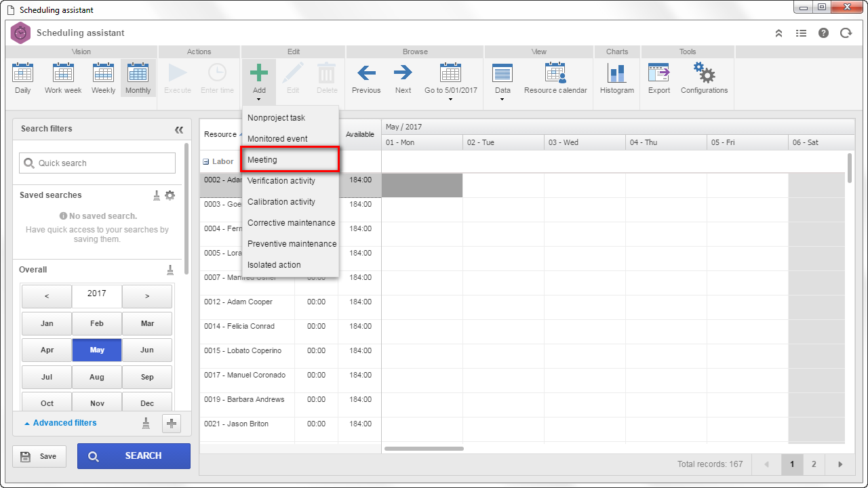Viewport: 868px width, 488px height.
Task: Select Jun in the month picker
Action: 147,350
